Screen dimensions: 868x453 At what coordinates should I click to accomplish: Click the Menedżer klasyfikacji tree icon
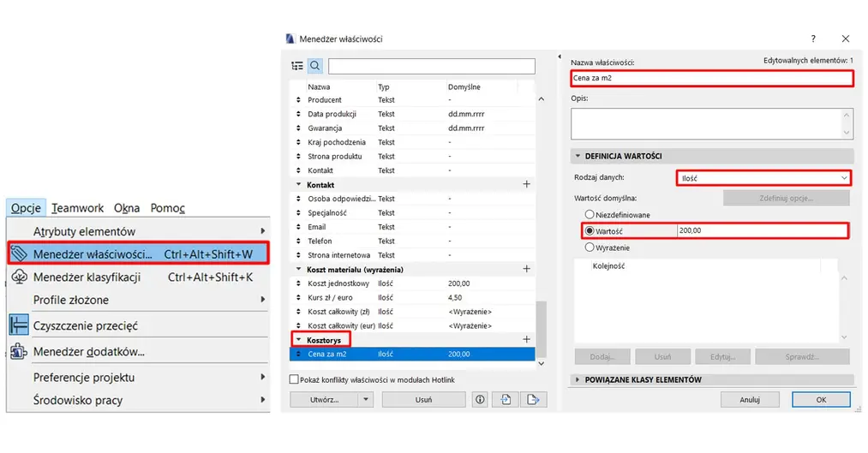[x=19, y=277]
